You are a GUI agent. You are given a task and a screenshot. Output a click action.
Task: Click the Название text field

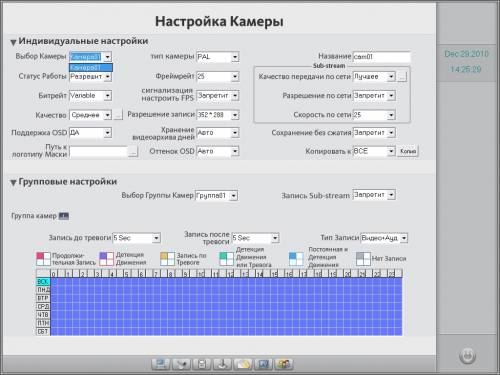[x=381, y=57]
